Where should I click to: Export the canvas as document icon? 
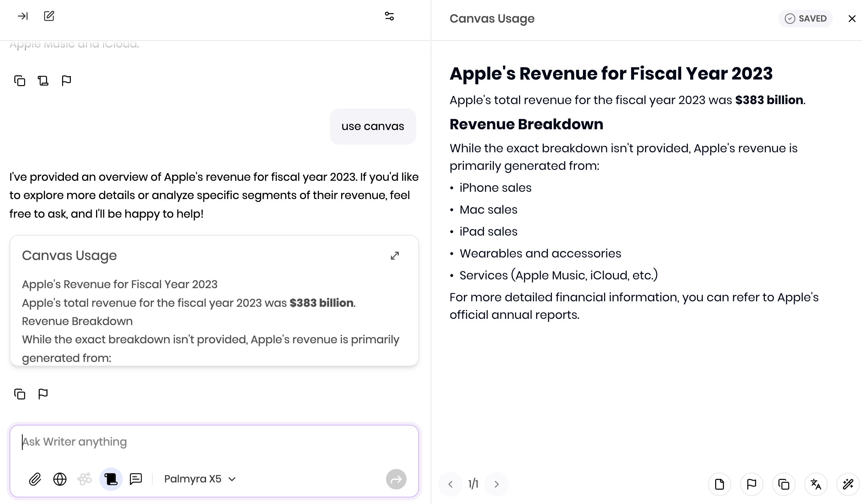[720, 484]
